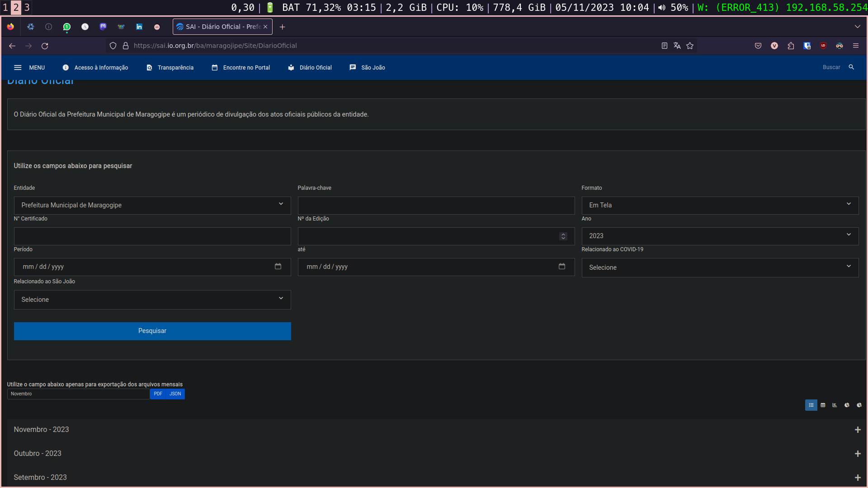Screen dimensions: 868x488
Task: Switch to bar chart view icon
Action: 835,405
